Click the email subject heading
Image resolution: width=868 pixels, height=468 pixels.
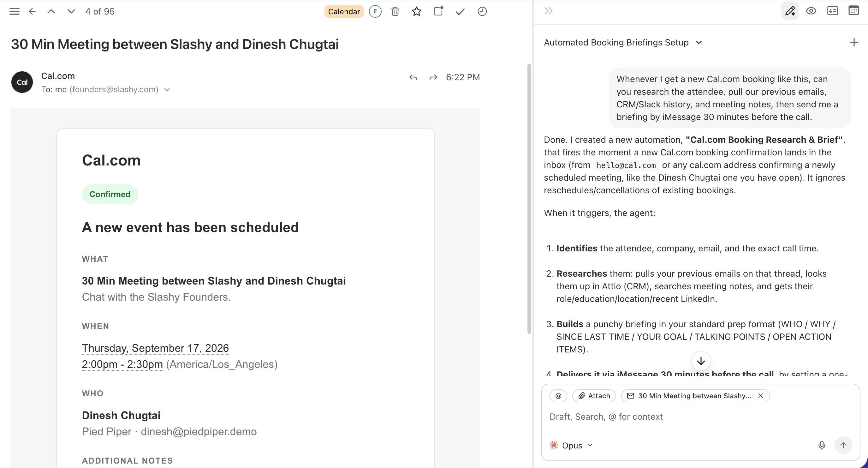(x=175, y=44)
